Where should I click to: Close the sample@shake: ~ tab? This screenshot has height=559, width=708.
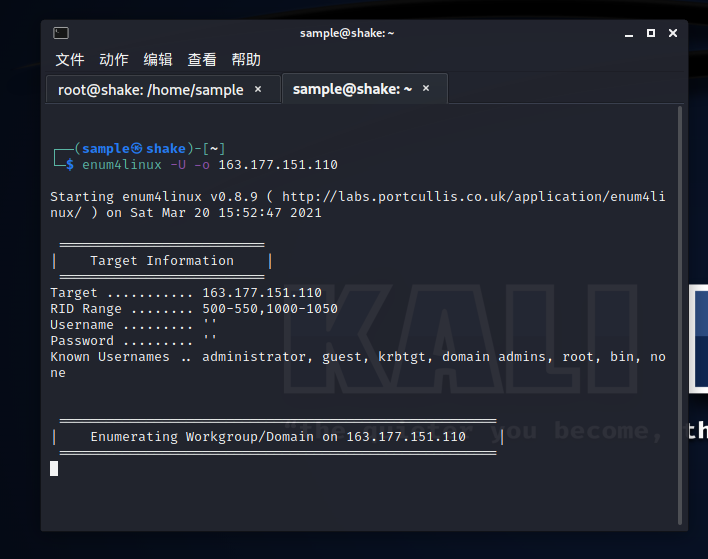(x=426, y=88)
